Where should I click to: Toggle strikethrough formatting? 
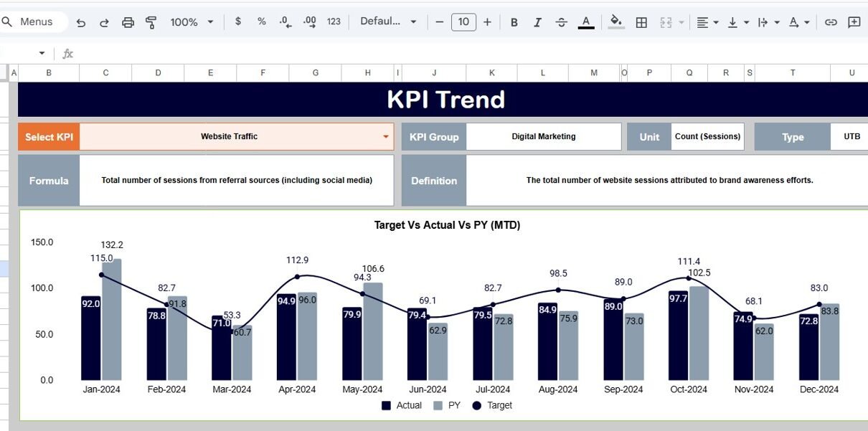[x=561, y=22]
